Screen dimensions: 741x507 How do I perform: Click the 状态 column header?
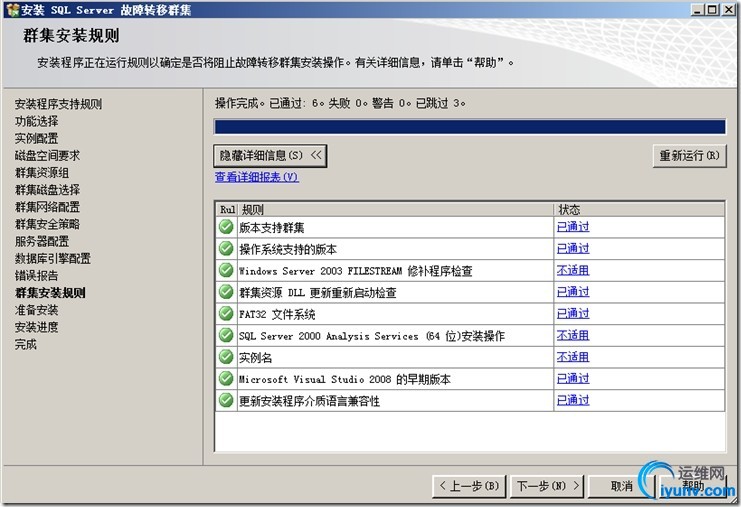[x=639, y=210]
